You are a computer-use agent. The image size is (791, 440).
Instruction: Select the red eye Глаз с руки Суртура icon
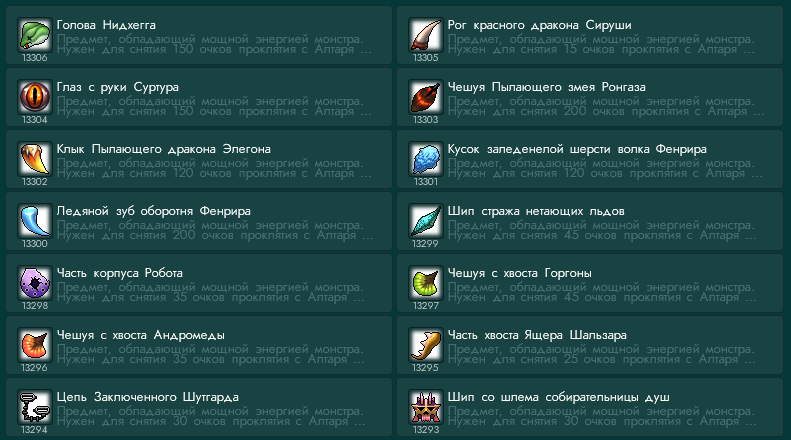(35, 97)
